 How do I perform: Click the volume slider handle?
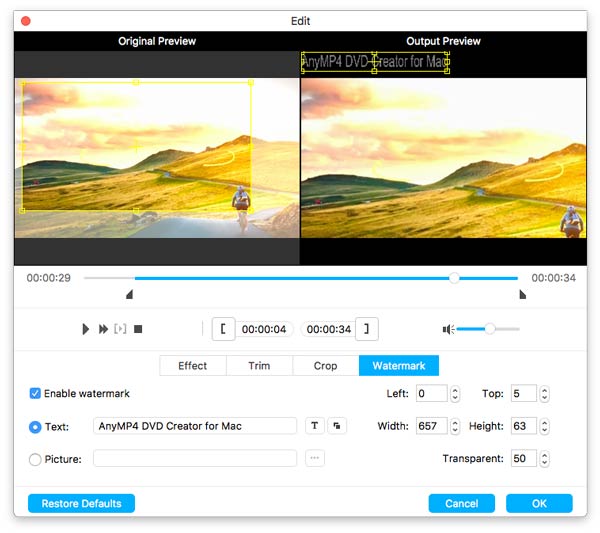click(490, 329)
